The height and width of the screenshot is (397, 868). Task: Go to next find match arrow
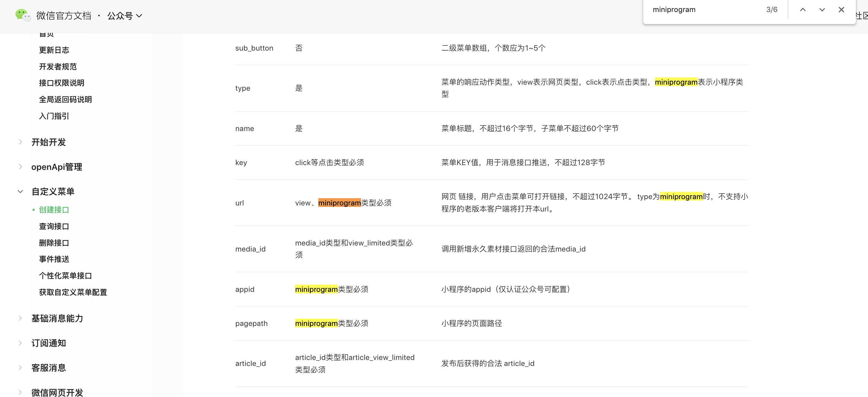click(x=822, y=10)
